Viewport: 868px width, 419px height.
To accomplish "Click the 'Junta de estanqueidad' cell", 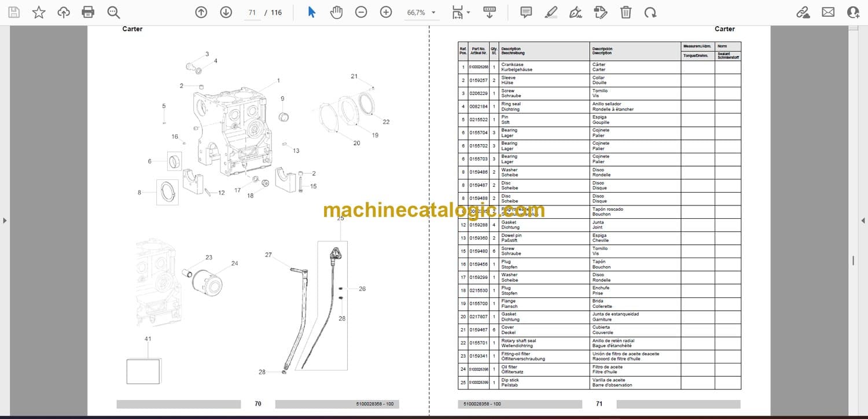I will (635, 317).
